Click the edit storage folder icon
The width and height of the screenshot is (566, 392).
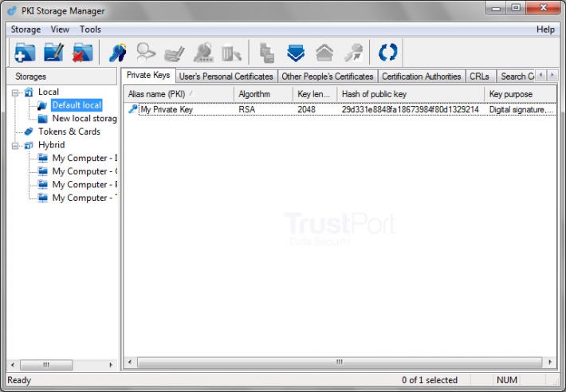(x=53, y=53)
